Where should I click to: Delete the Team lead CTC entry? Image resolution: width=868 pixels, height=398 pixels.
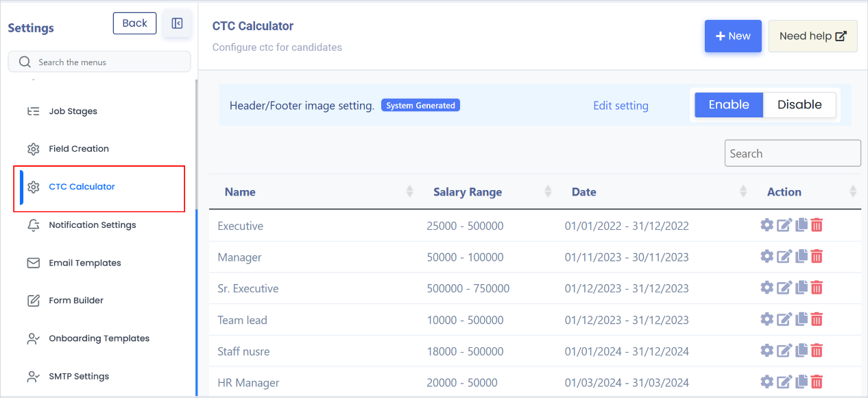pos(817,320)
